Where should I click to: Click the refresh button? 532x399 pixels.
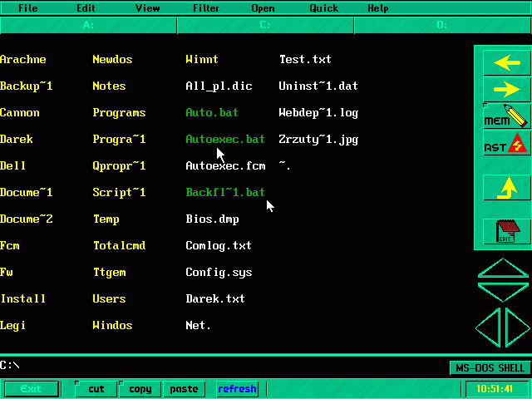[x=237, y=389]
